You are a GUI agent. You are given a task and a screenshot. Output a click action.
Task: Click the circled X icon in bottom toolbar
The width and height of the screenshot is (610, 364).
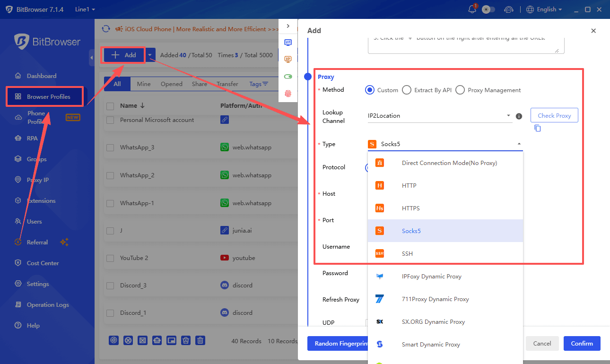tap(128, 340)
